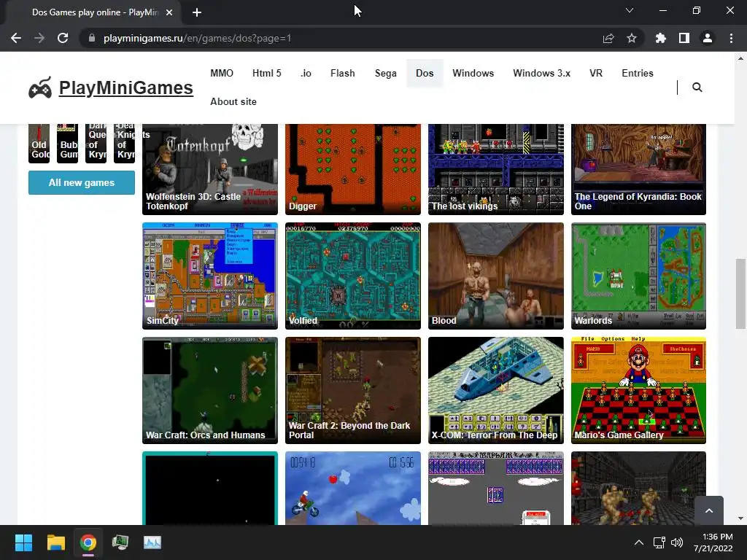
Task: Open a new browser tab with plus
Action: click(x=197, y=12)
